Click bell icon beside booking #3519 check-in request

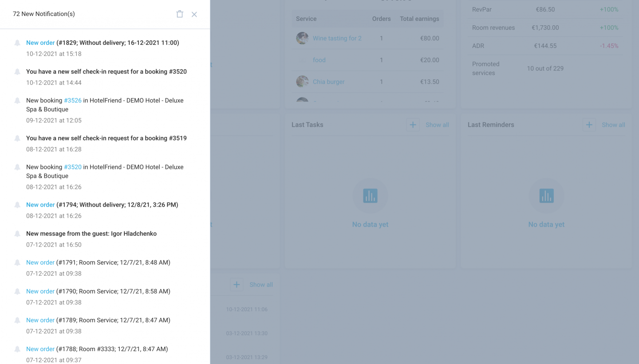click(17, 138)
